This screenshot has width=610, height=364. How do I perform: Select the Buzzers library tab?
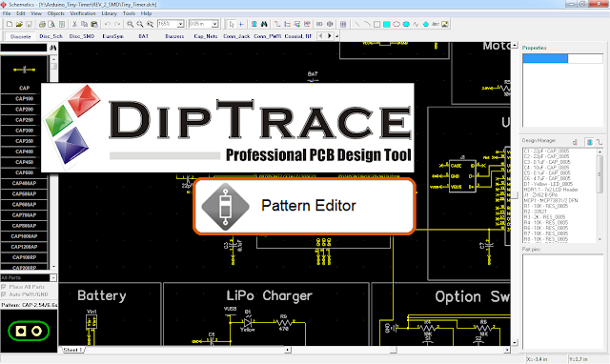174,36
